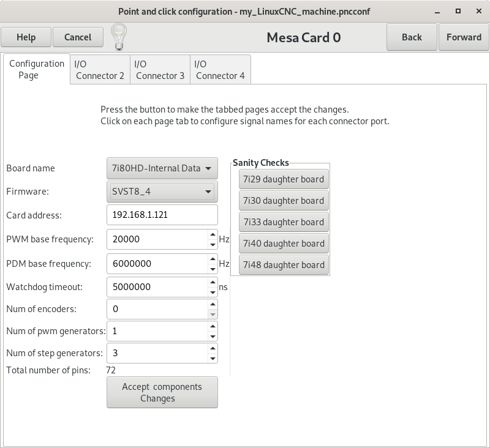
Task: Switch to I/O Connector 4 tab
Action: pyautogui.click(x=221, y=70)
